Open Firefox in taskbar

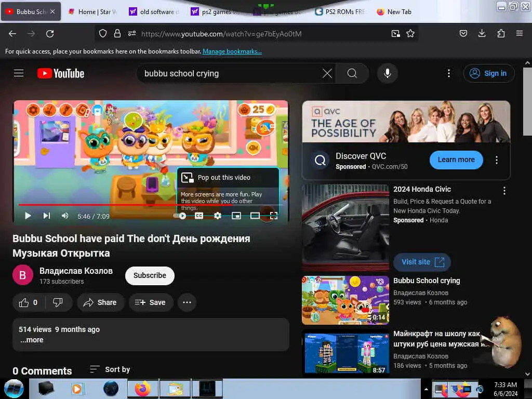(143, 389)
